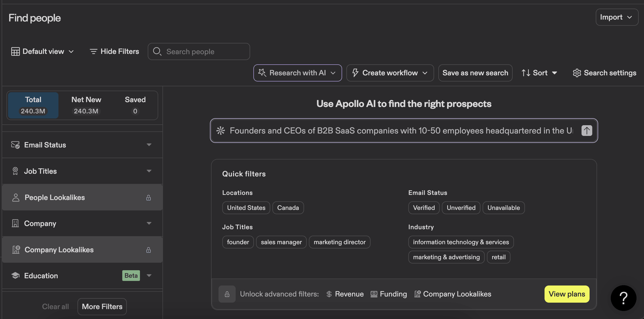
Task: Click the Email Status envelope icon
Action: [15, 145]
